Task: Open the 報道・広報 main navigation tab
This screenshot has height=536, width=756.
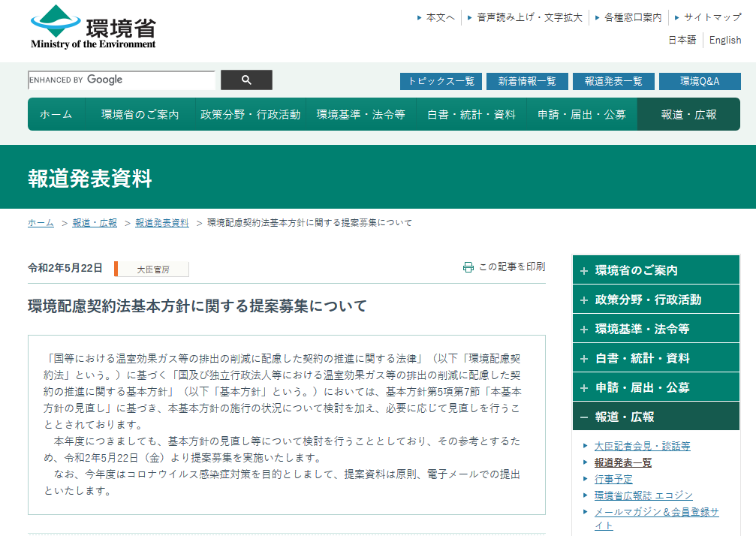Action: click(688, 115)
